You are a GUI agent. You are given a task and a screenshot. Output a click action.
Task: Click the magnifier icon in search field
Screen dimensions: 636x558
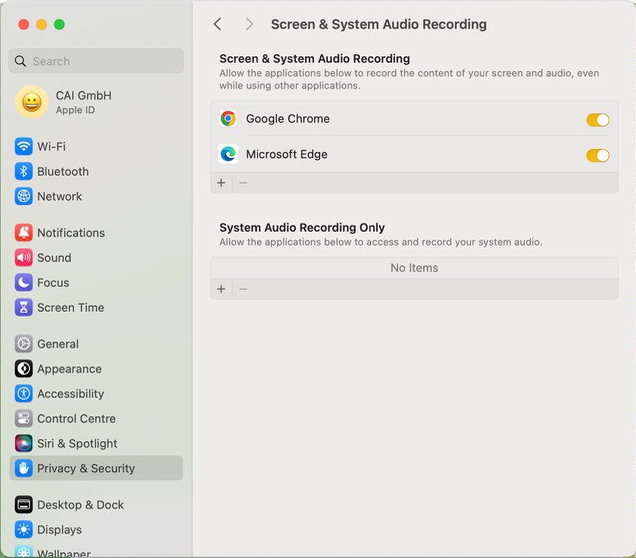(20, 61)
